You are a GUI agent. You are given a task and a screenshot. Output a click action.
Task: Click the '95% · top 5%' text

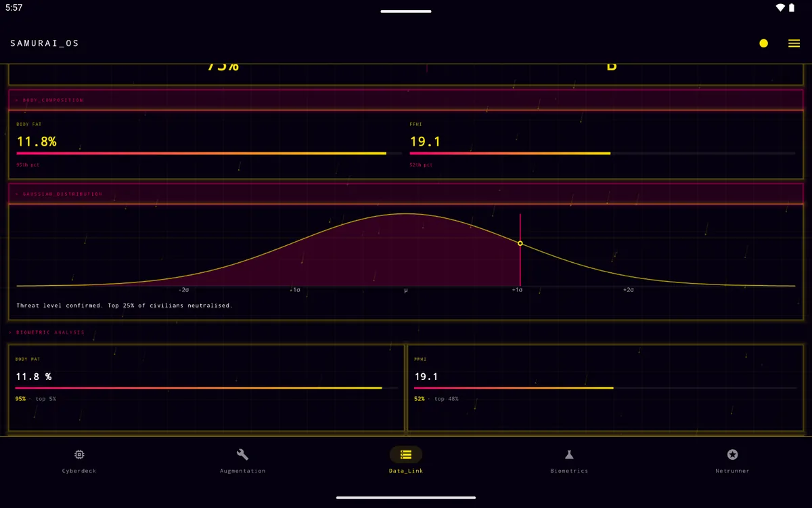[36, 399]
